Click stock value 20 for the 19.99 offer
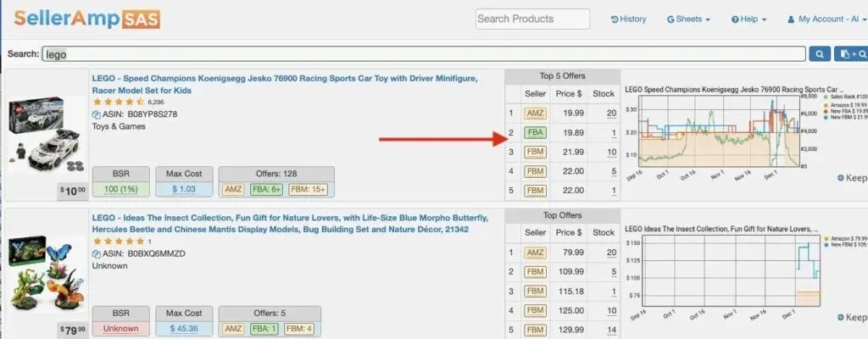 coord(611,114)
